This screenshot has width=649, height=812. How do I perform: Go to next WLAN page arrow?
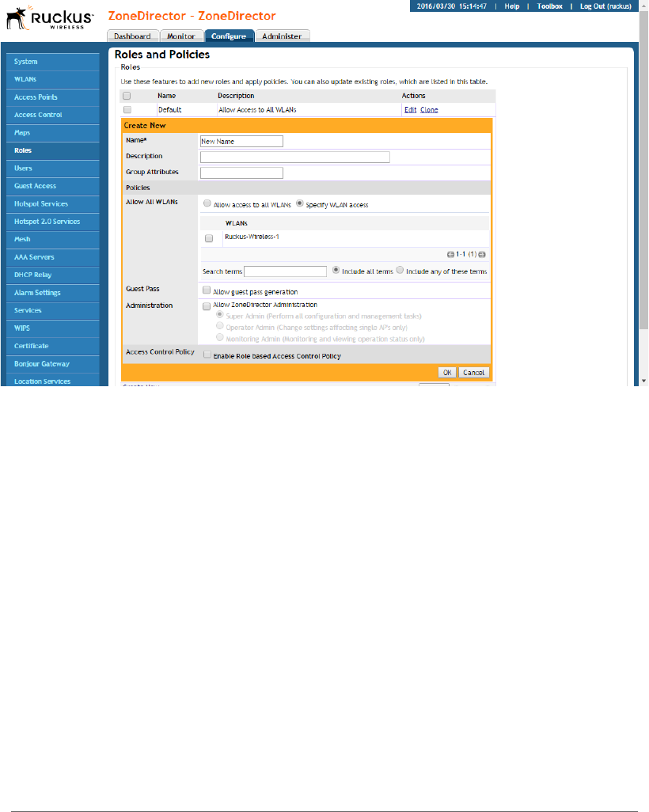tap(482, 254)
